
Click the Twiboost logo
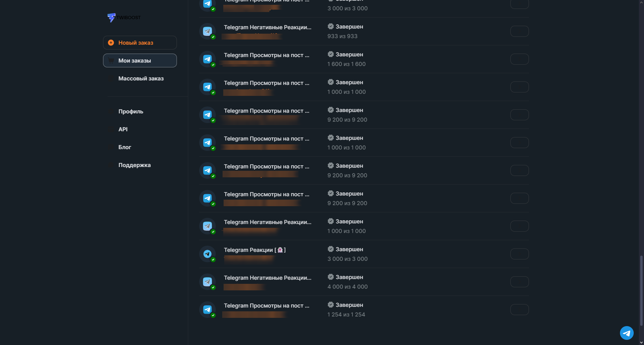[124, 18]
